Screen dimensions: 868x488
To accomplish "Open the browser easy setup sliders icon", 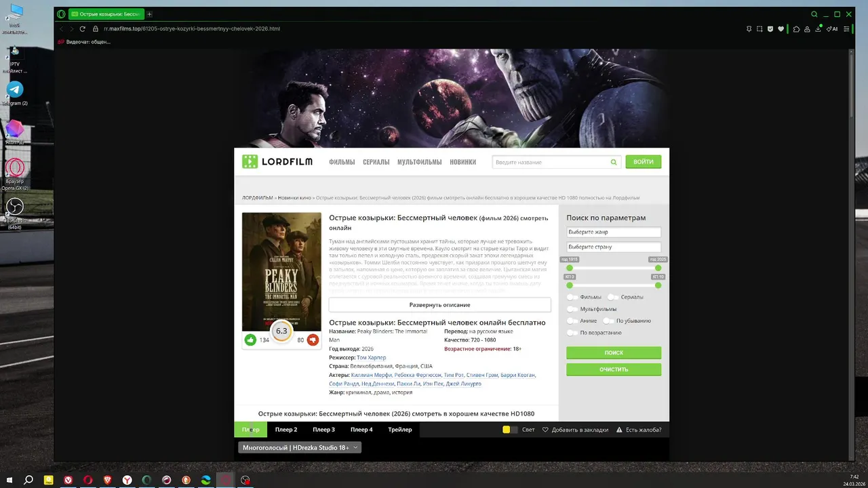I will [846, 29].
